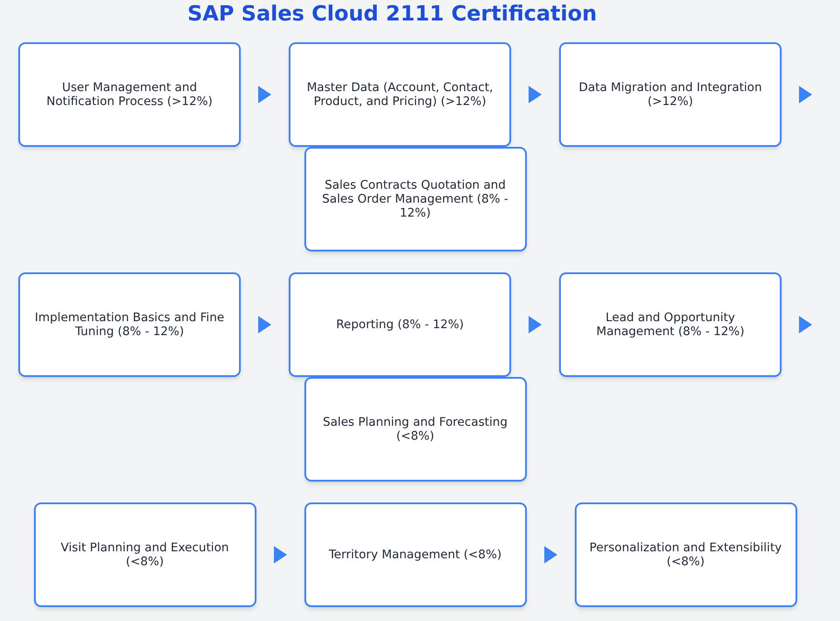Select Master Data (Account, Contact) box
Screen dimensions: 840x621
pos(400,95)
